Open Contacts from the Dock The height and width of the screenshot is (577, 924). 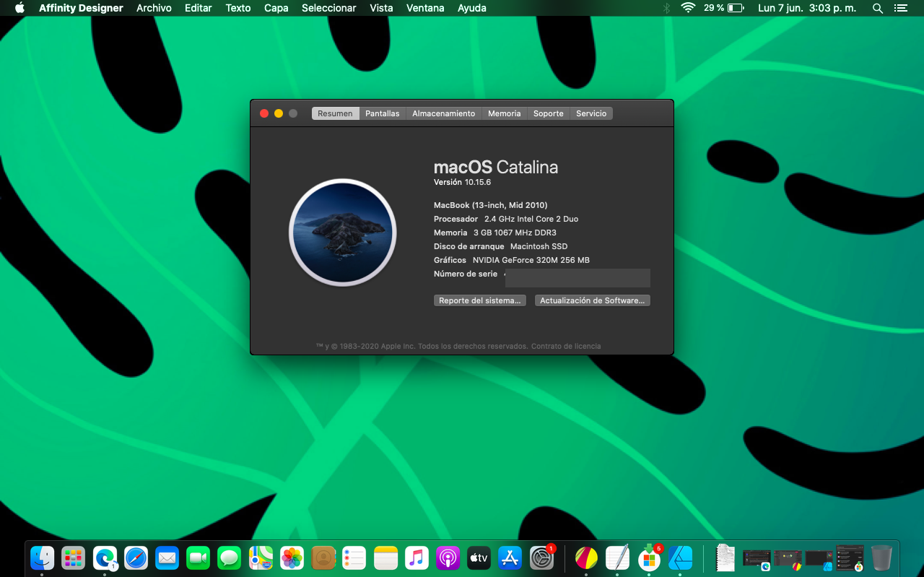click(323, 558)
